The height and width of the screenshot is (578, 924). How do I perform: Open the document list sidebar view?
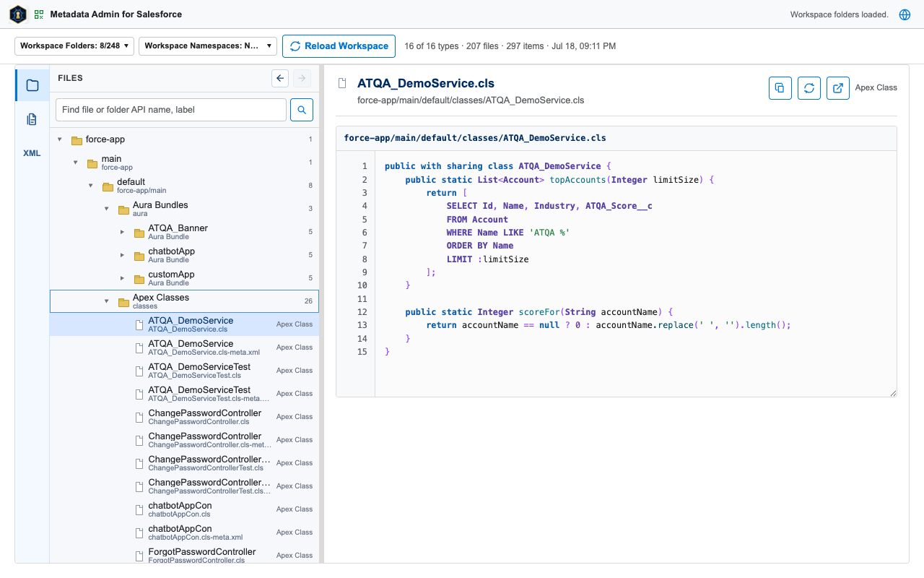[32, 119]
